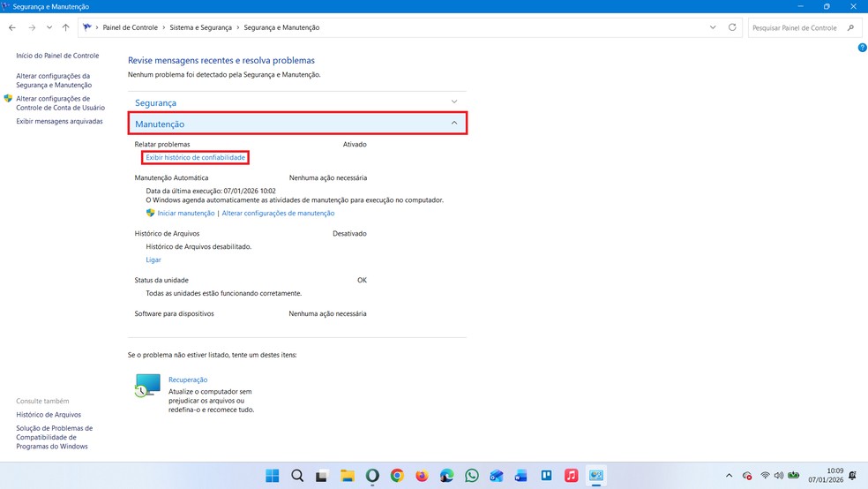Screen dimensions: 868x489
Task: Click the Ativado status of Relatar problemas
Action: point(355,145)
